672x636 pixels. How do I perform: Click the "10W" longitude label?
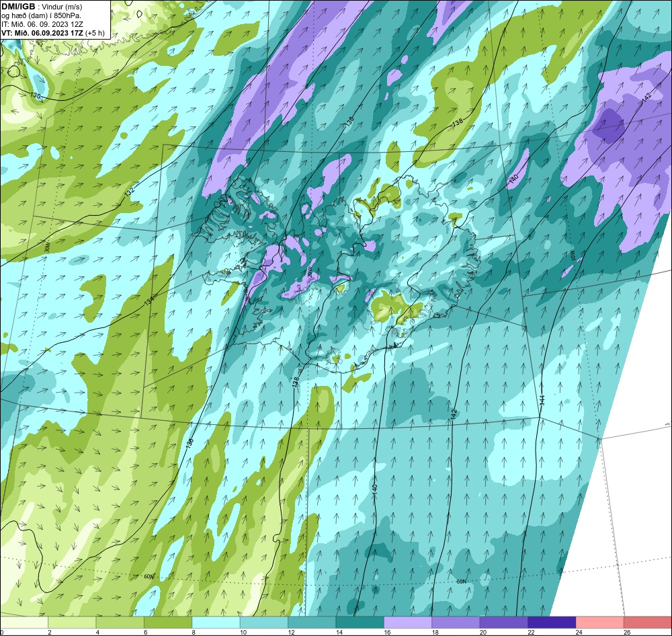click(x=573, y=256)
